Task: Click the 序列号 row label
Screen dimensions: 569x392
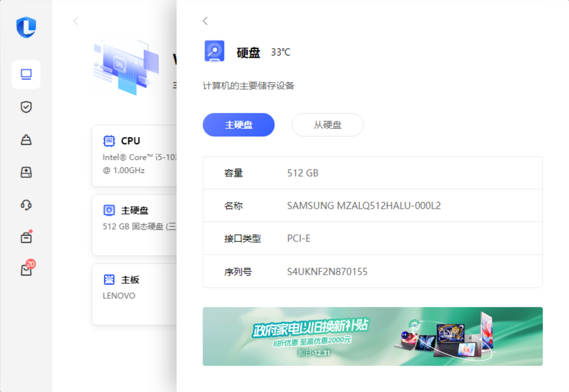Action: (x=238, y=272)
